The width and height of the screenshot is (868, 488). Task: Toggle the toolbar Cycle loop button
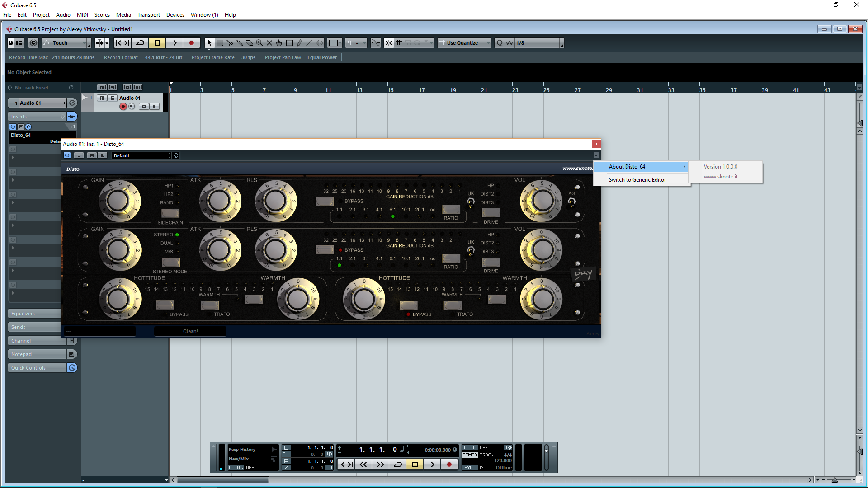(140, 43)
